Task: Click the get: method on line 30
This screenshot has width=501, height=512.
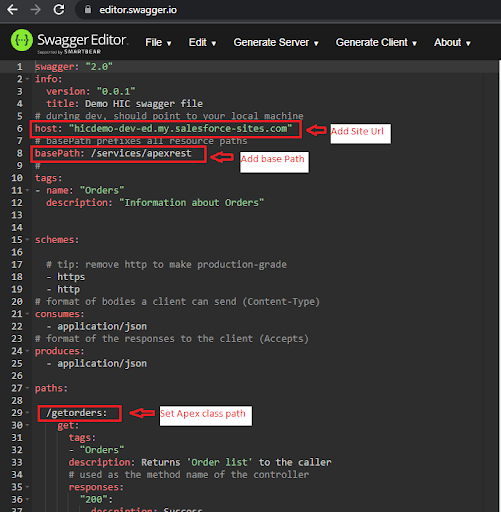Action: click(x=68, y=425)
